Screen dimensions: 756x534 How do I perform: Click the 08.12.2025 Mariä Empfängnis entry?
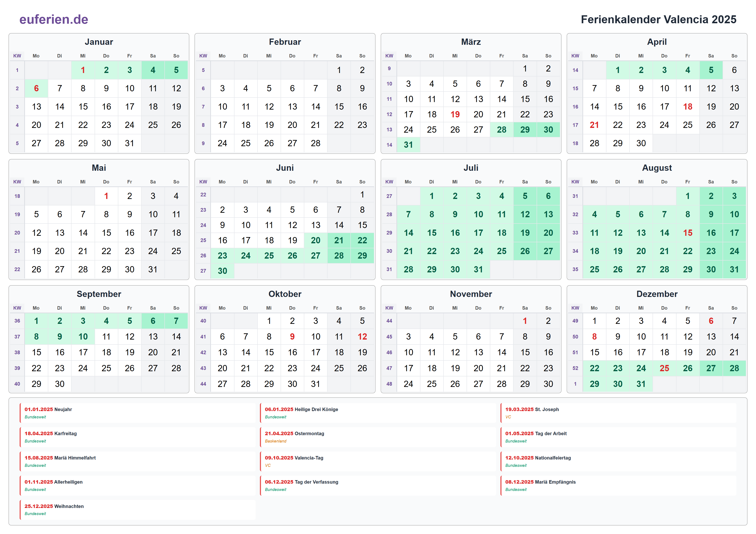(618, 486)
